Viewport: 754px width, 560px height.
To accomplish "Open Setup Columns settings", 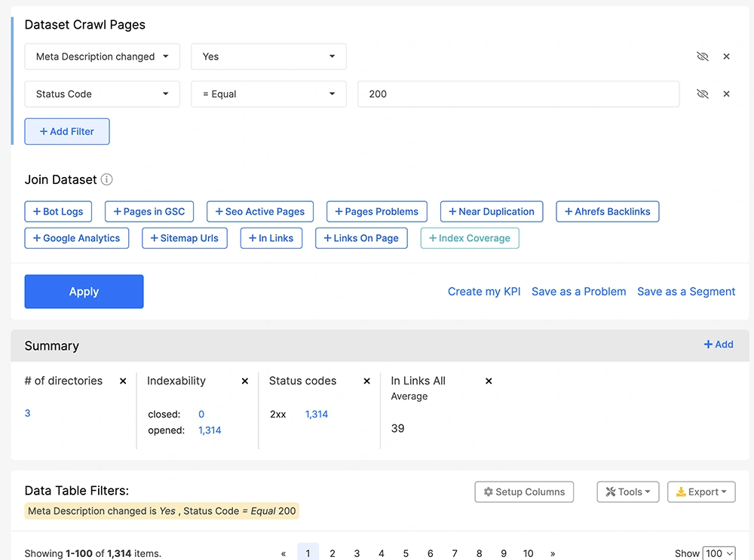I will (x=524, y=492).
